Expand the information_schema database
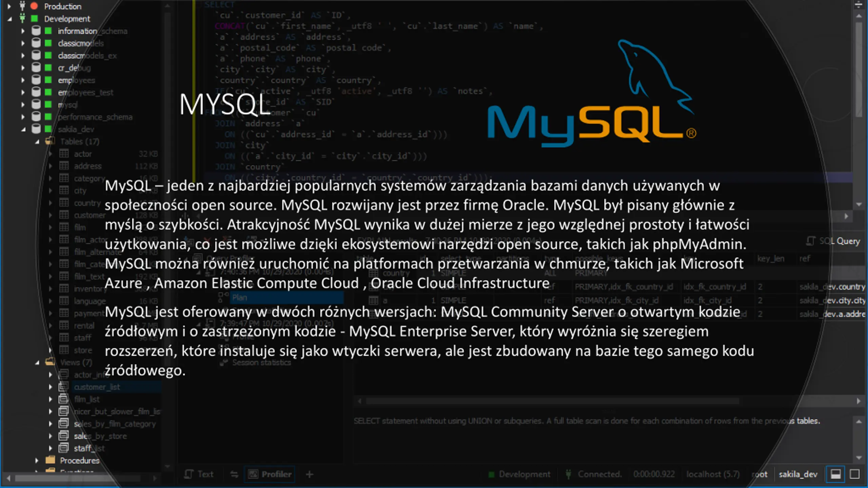The width and height of the screenshot is (868, 488). pos(23,31)
